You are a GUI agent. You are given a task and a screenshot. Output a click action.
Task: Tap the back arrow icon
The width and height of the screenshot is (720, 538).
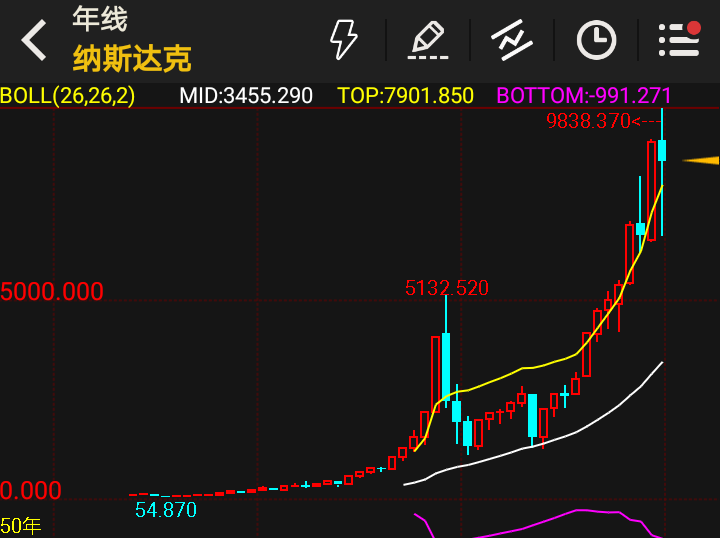(34, 40)
